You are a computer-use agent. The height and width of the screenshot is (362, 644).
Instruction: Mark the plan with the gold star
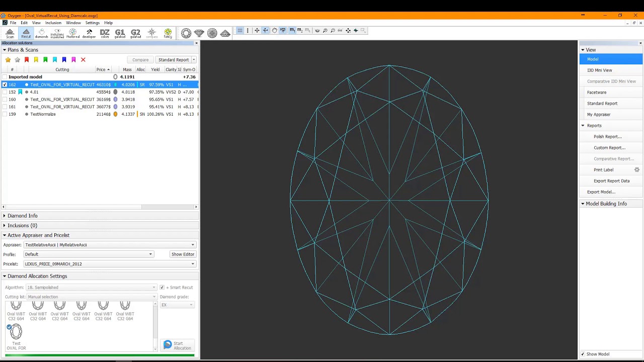pyautogui.click(x=8, y=60)
